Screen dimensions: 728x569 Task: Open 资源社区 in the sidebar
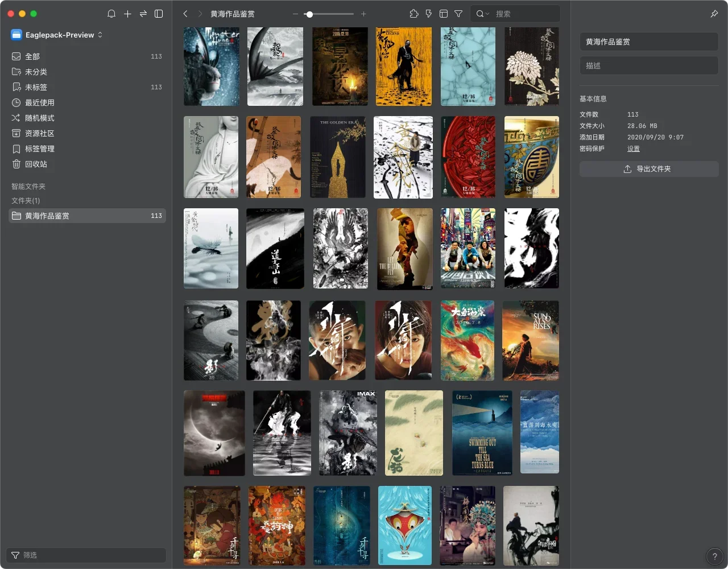coord(88,133)
